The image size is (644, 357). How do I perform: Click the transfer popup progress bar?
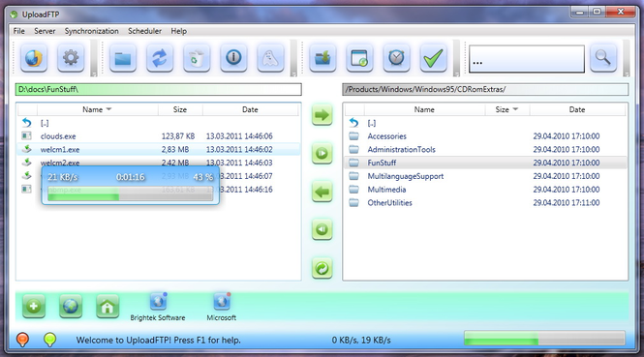(x=130, y=193)
